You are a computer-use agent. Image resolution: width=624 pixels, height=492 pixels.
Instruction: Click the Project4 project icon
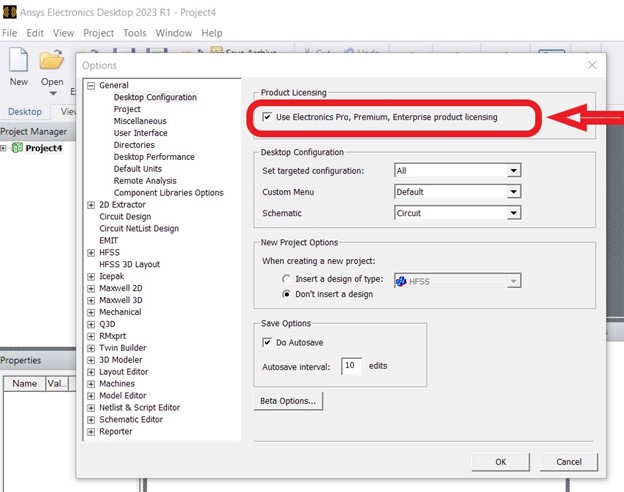pyautogui.click(x=17, y=148)
